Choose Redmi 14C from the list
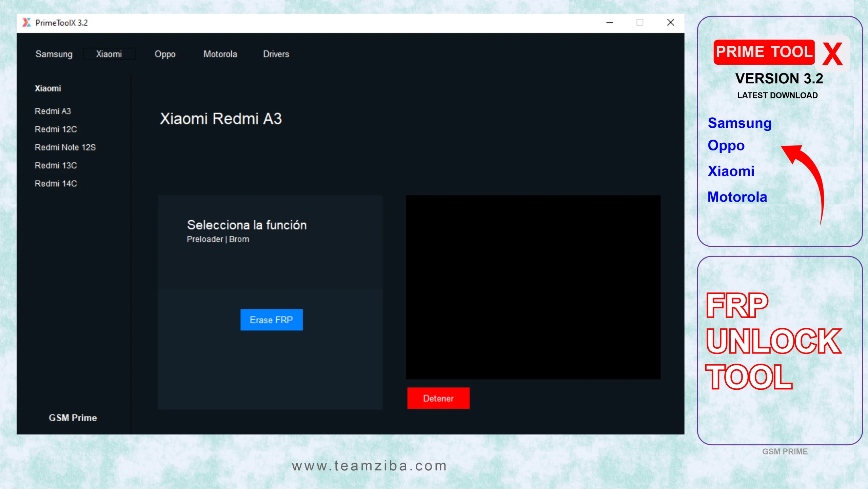The image size is (868, 489). pyautogui.click(x=56, y=183)
